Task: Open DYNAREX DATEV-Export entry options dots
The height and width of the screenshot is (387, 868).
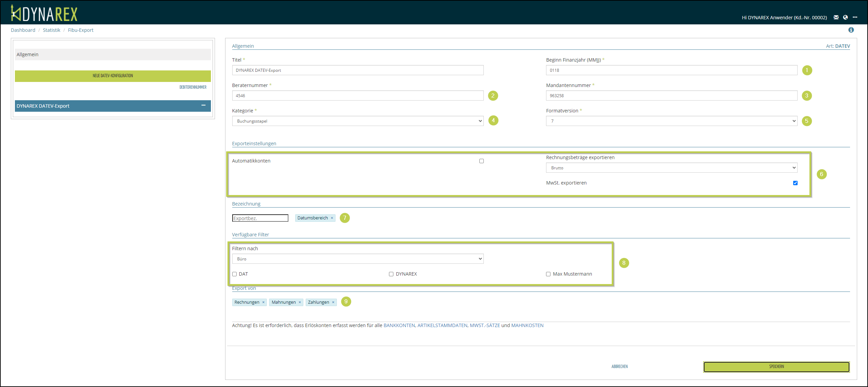Action: (x=203, y=106)
